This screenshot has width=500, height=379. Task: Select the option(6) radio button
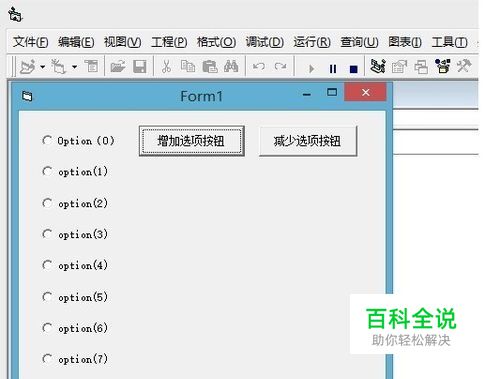47,328
